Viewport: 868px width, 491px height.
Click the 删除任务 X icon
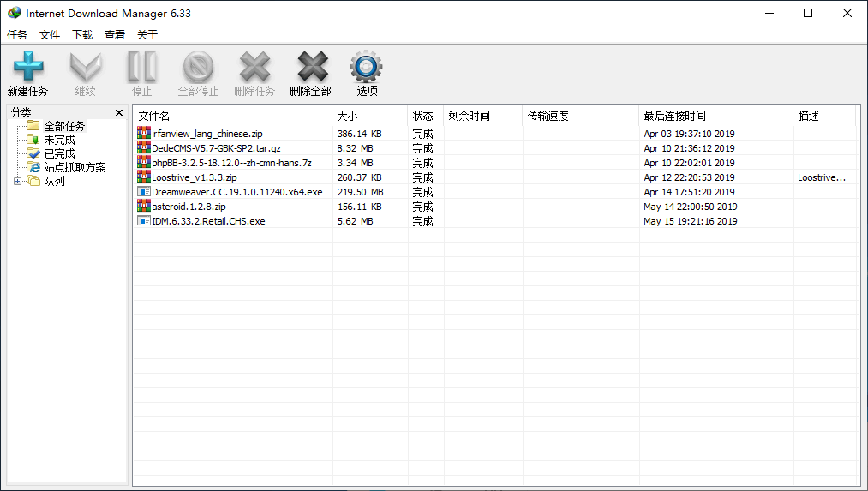[254, 67]
